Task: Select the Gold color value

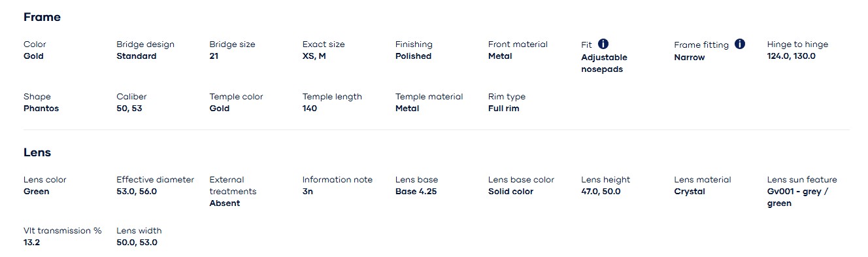Action: (33, 56)
